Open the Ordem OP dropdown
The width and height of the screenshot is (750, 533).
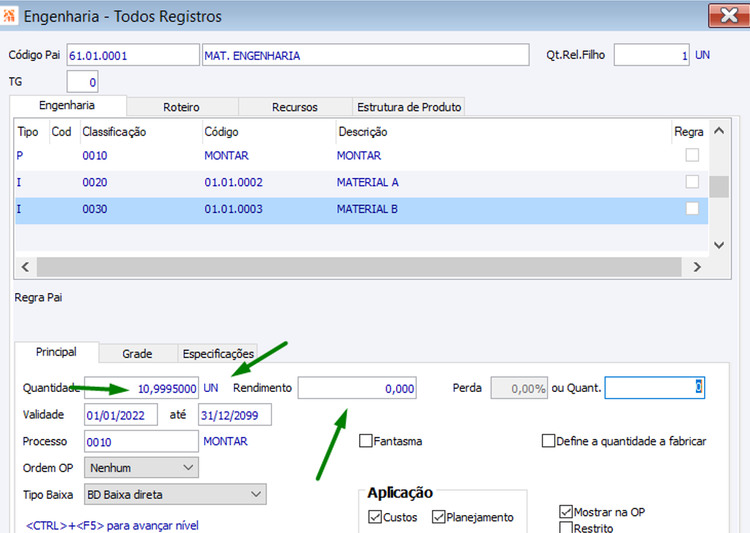click(141, 467)
